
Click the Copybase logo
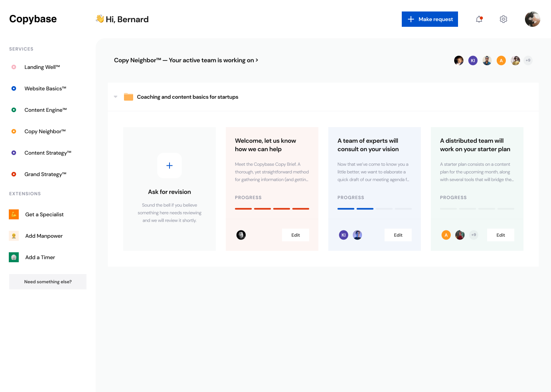point(33,19)
